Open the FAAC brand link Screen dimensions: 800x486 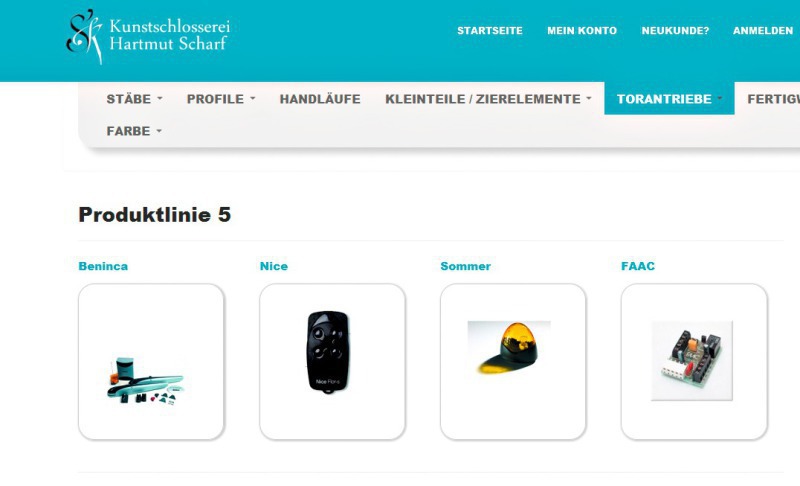[638, 266]
